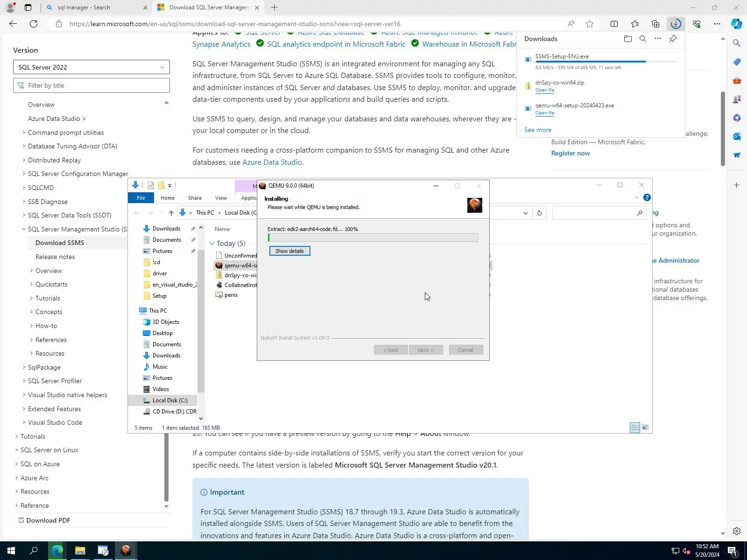This screenshot has height=560, width=747.
Task: Add page to favorites star icon
Action: 590,24
